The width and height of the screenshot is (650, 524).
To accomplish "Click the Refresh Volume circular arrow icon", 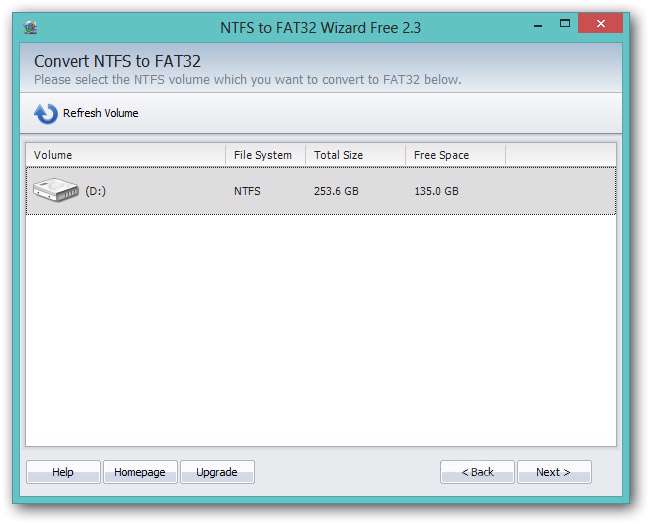I will tap(45, 114).
